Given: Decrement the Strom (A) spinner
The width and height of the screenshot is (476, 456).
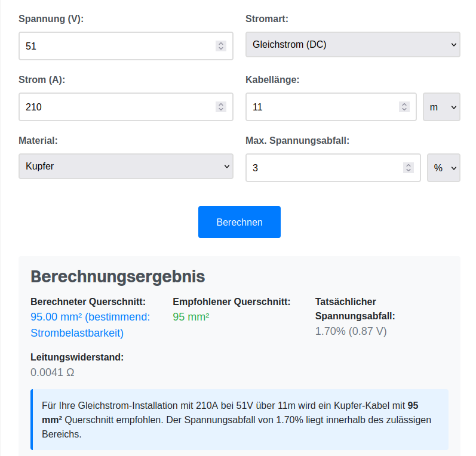Looking at the screenshot, I should point(221,109).
